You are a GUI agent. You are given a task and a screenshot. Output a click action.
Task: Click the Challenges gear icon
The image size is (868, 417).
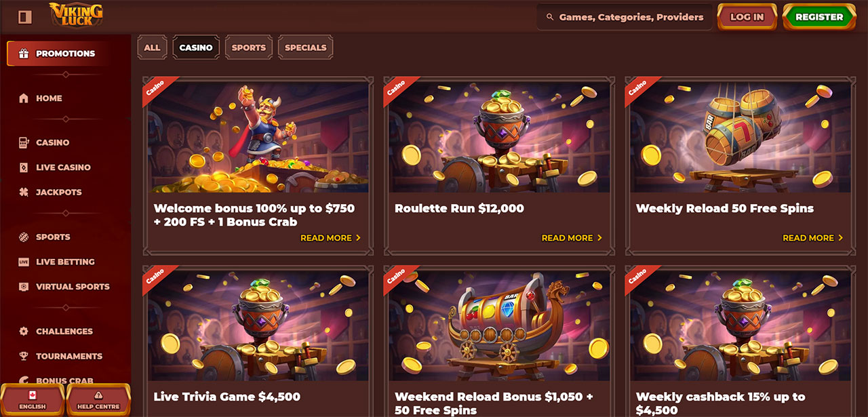point(24,332)
